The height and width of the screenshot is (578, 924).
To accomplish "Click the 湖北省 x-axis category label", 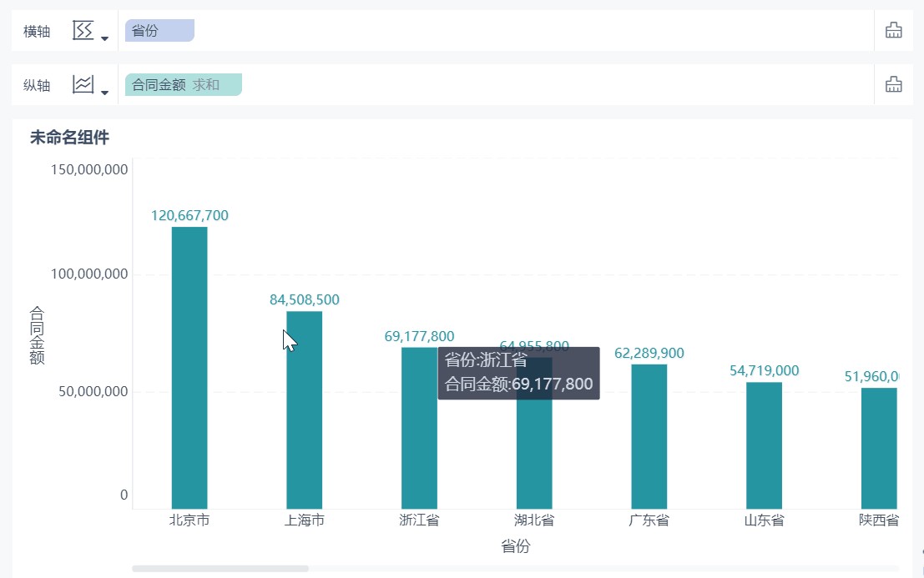I will tap(534, 520).
